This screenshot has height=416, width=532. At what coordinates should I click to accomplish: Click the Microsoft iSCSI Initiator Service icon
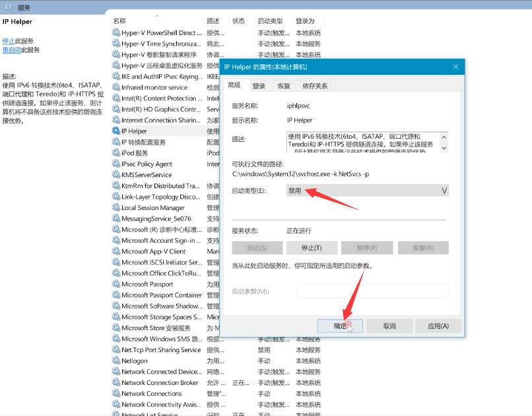pyautogui.click(x=116, y=262)
